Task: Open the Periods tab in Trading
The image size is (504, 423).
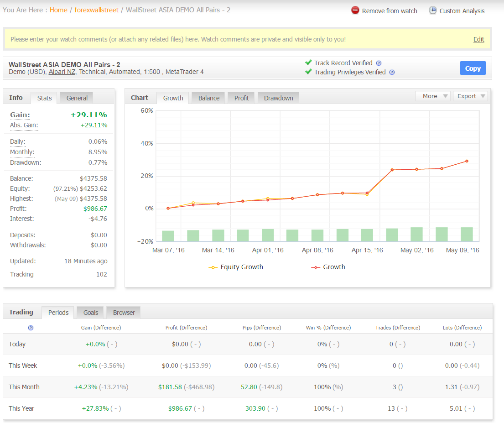Action: (58, 313)
